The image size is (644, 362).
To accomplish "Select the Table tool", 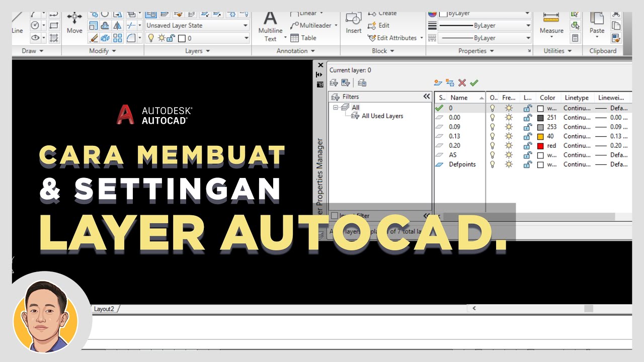I will tap(303, 38).
